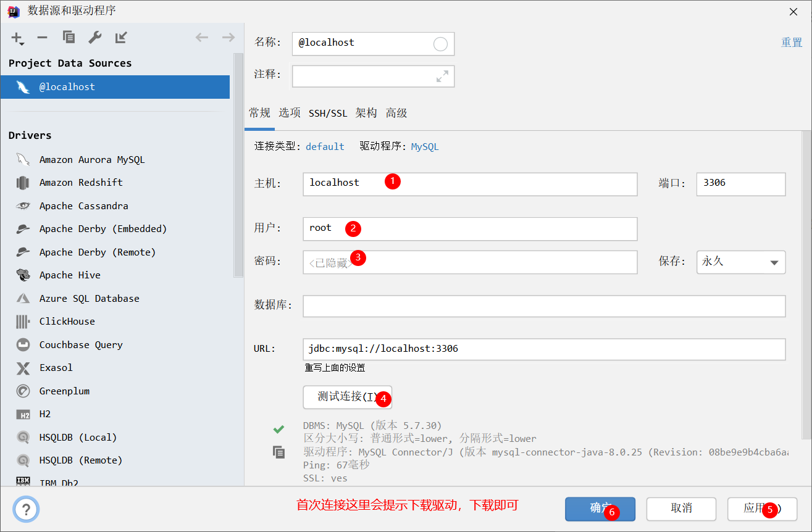
Task: Click the 数据库 database field
Action: (544, 306)
